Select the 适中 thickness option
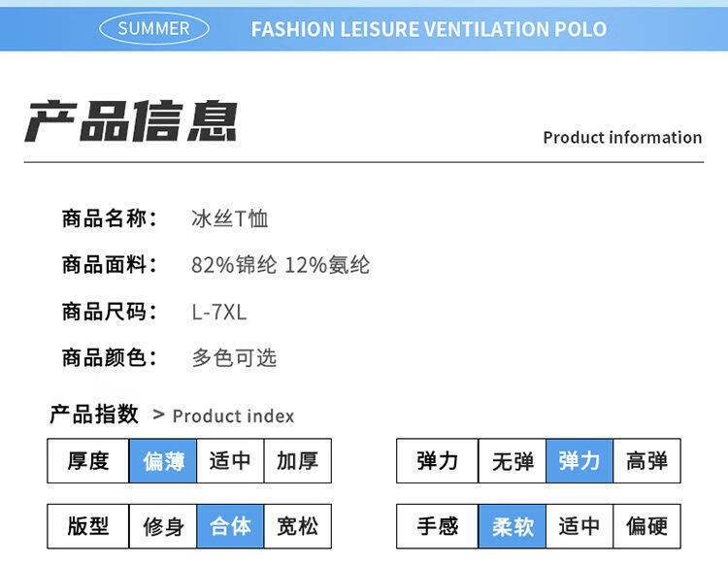This screenshot has width=728, height=565. click(230, 461)
